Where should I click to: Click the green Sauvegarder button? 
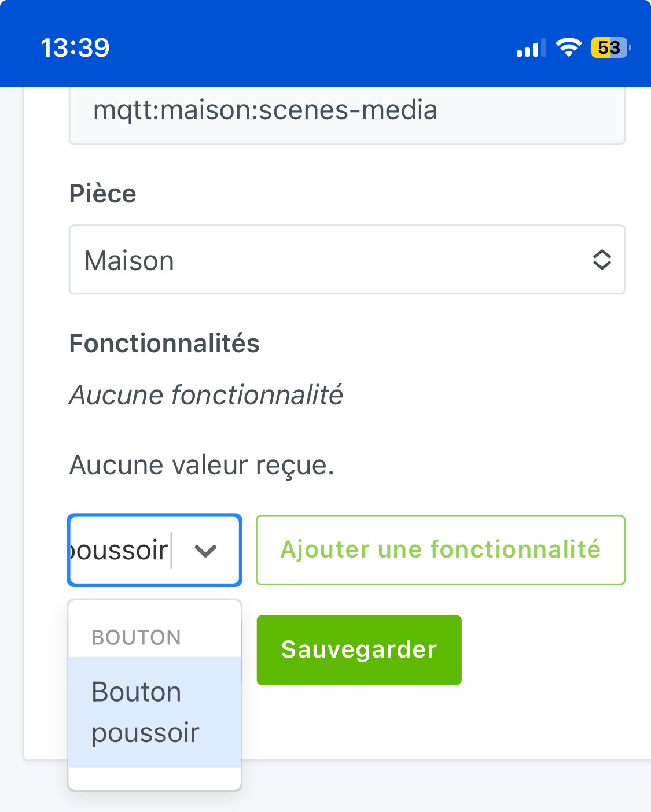click(x=359, y=650)
